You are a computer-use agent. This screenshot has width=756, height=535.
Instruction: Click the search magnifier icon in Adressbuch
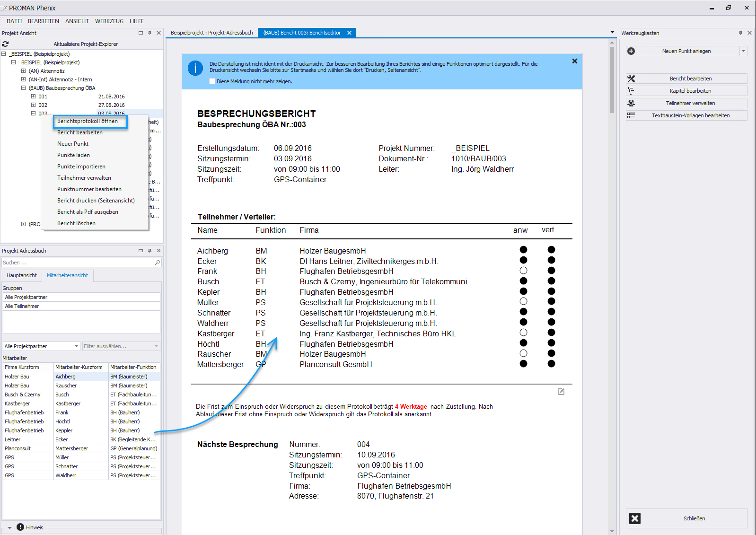pyautogui.click(x=158, y=263)
